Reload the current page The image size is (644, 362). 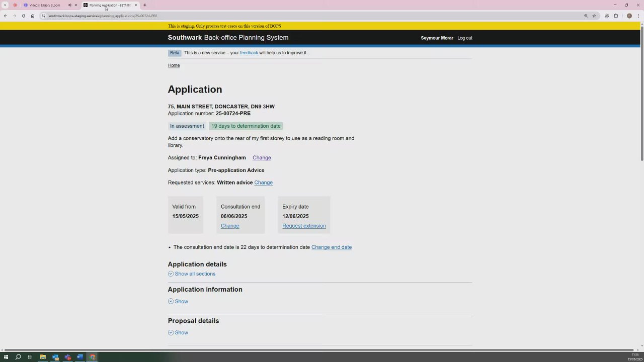pos(23,16)
